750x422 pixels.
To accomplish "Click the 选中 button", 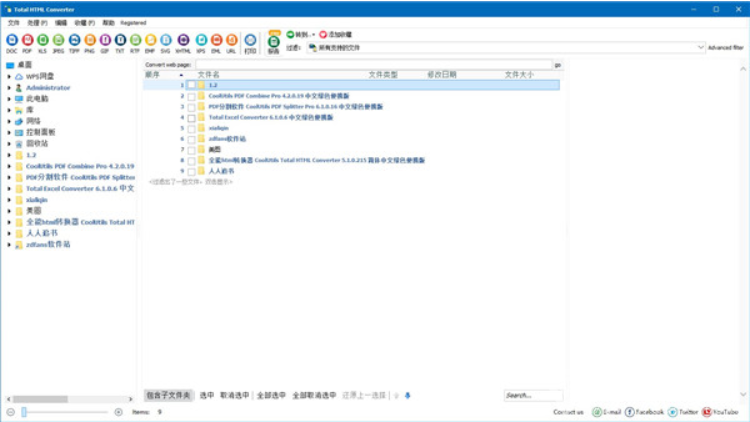I will tap(207, 395).
